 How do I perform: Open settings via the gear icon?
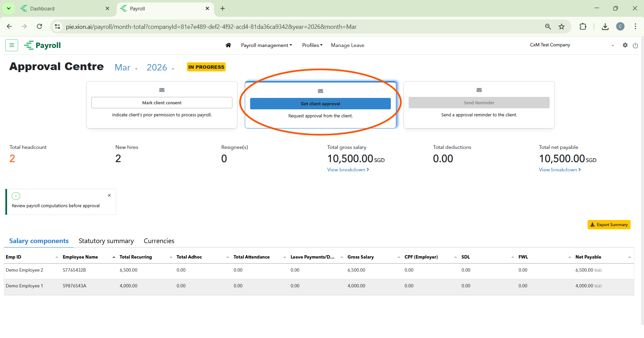pyautogui.click(x=625, y=45)
